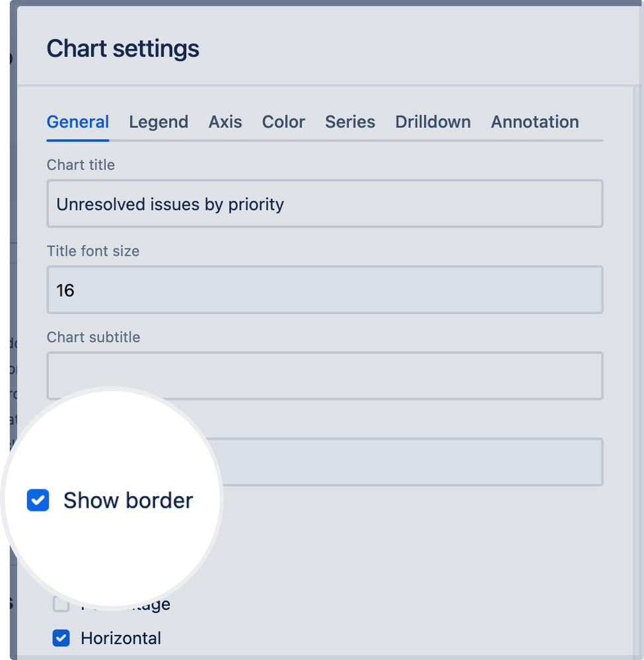The image size is (644, 660).
Task: Click the empty Chart subtitle field
Action: point(324,375)
